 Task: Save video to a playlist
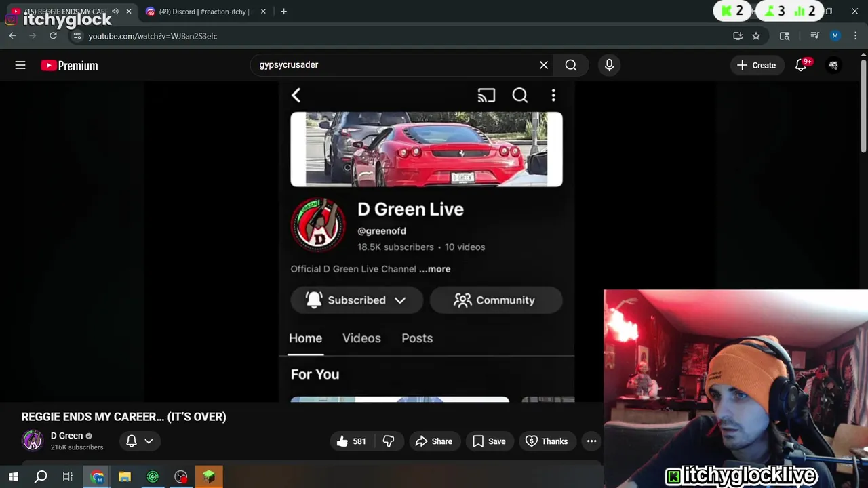489,441
